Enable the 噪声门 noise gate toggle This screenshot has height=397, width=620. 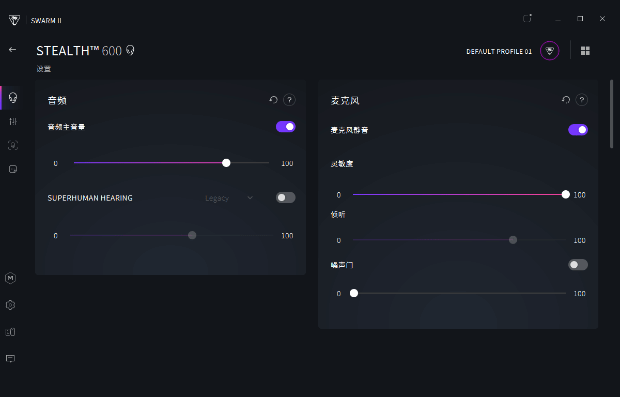578,265
